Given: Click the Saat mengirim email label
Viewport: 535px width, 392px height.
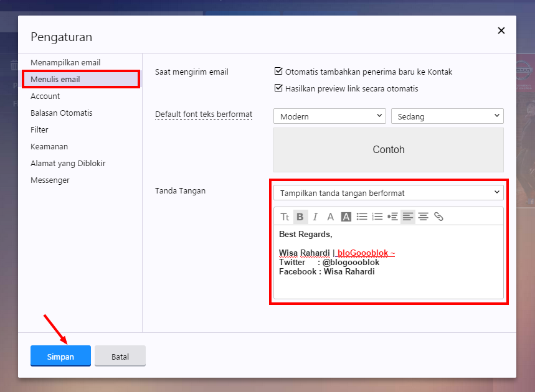Looking at the screenshot, I should point(191,72).
